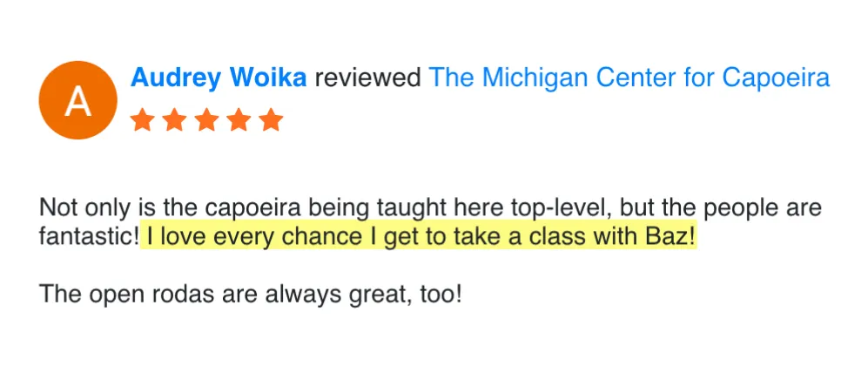Open Audrey Woika's profile link
868x373 pixels.
click(219, 78)
